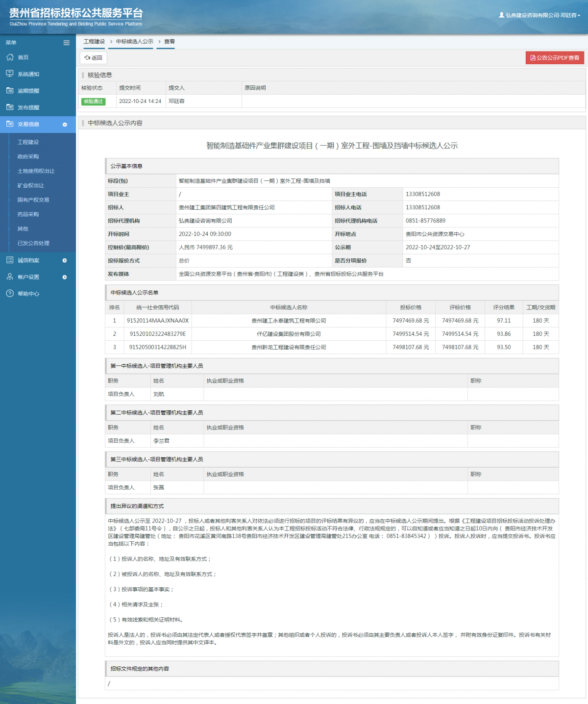Click 开标地点 value 贵阳市公共资源交易中心
The image size is (588, 704).
click(x=435, y=234)
